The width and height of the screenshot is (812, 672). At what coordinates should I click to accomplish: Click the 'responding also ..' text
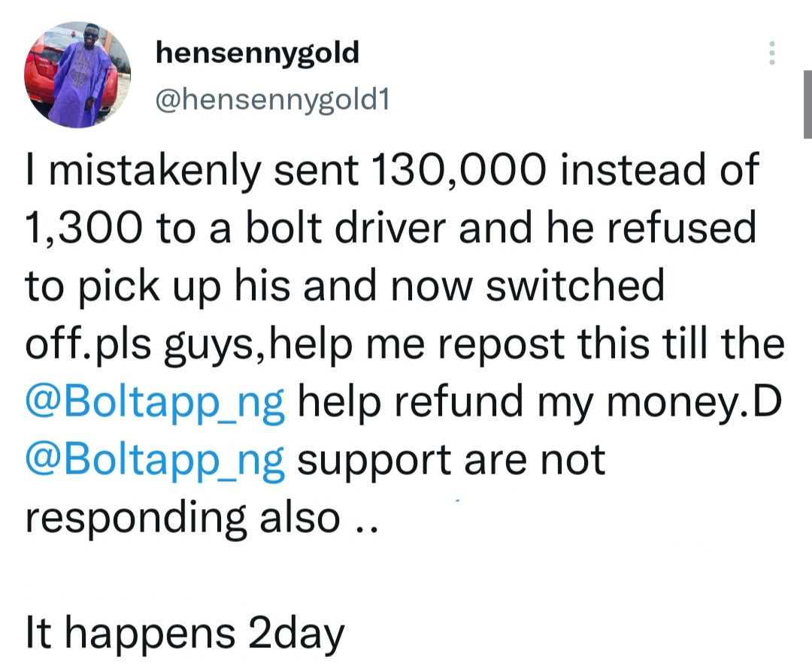pos(201,519)
